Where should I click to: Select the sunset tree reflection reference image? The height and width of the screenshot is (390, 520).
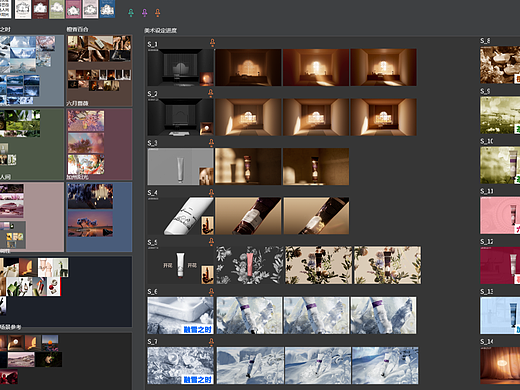point(90,224)
